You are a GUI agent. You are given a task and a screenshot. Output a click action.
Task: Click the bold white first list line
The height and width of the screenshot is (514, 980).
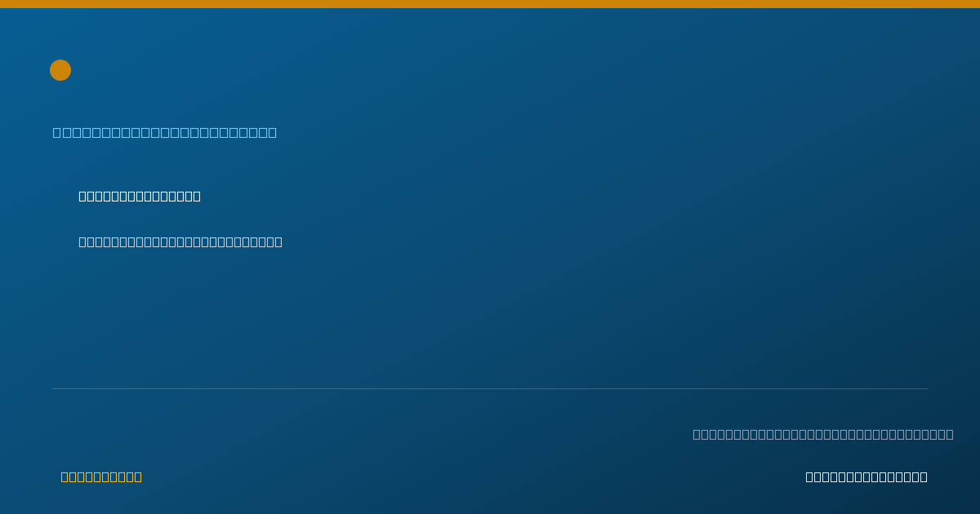click(140, 196)
